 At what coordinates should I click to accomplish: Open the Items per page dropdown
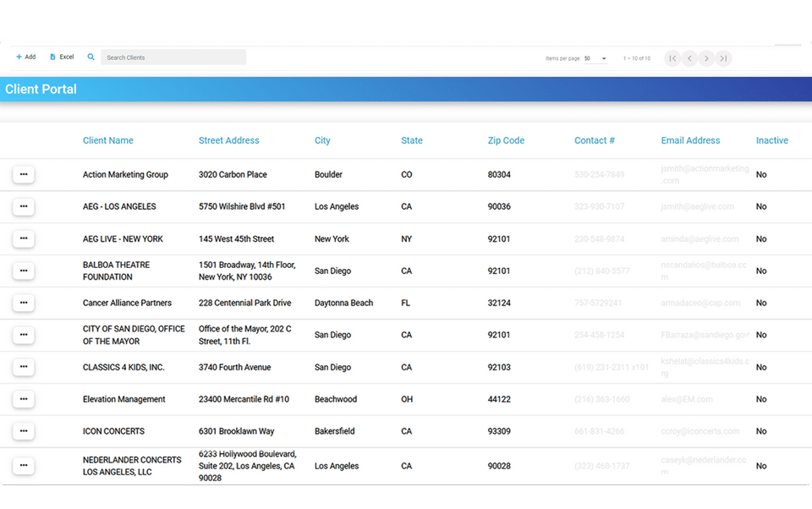(x=595, y=58)
